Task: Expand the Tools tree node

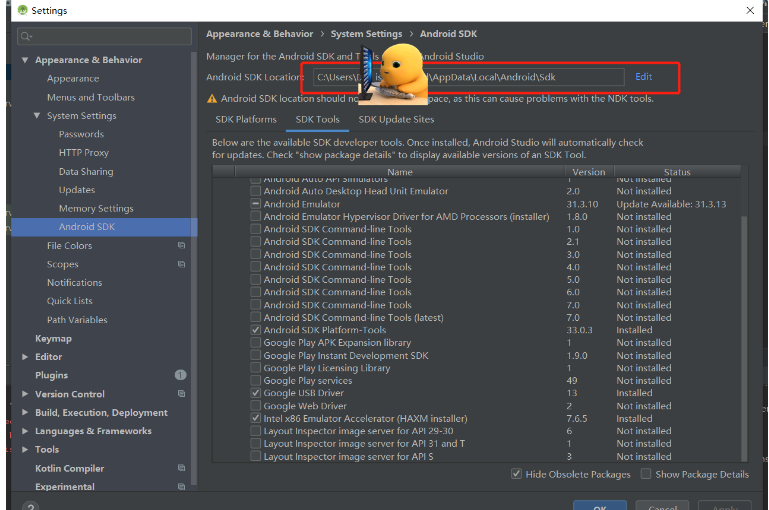Action: point(25,449)
